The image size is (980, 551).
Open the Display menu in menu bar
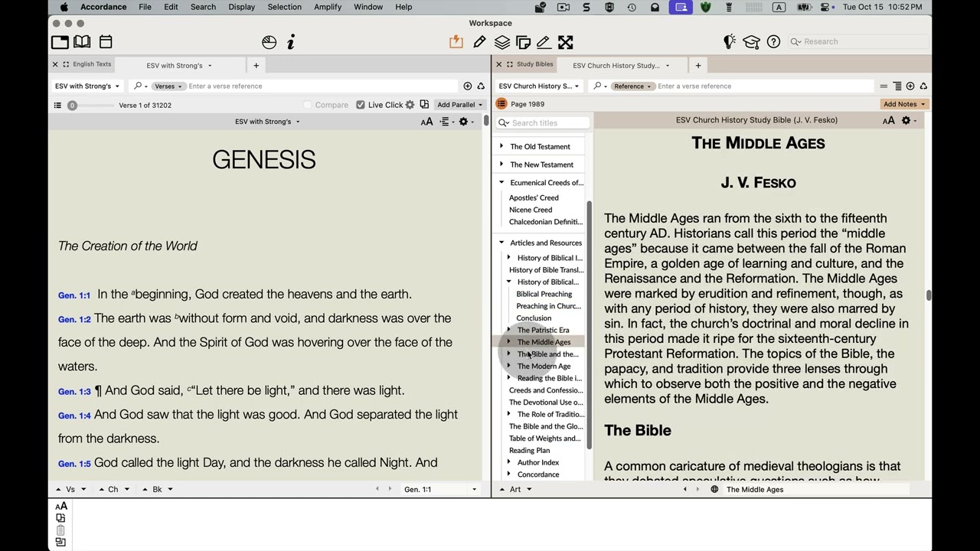click(x=241, y=7)
